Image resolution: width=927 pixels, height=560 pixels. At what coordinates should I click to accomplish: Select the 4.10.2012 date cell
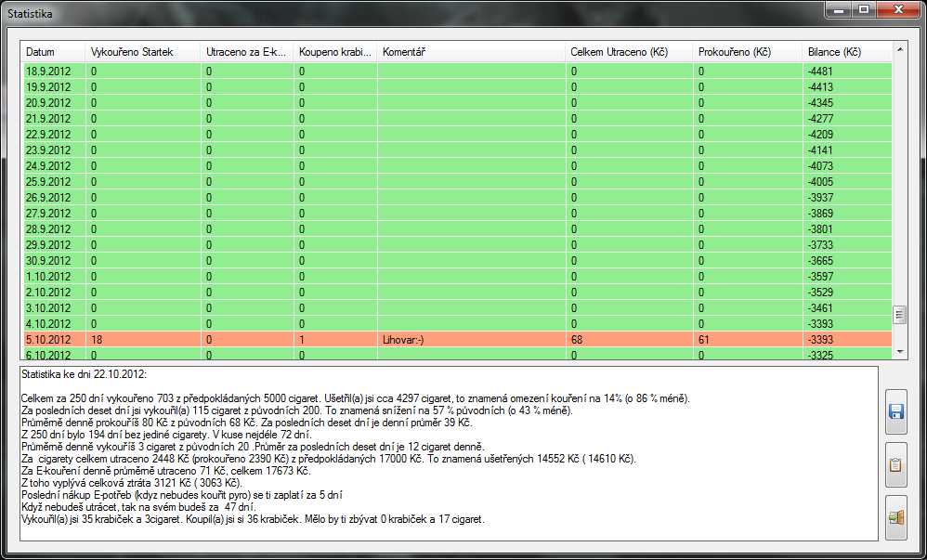(x=55, y=323)
